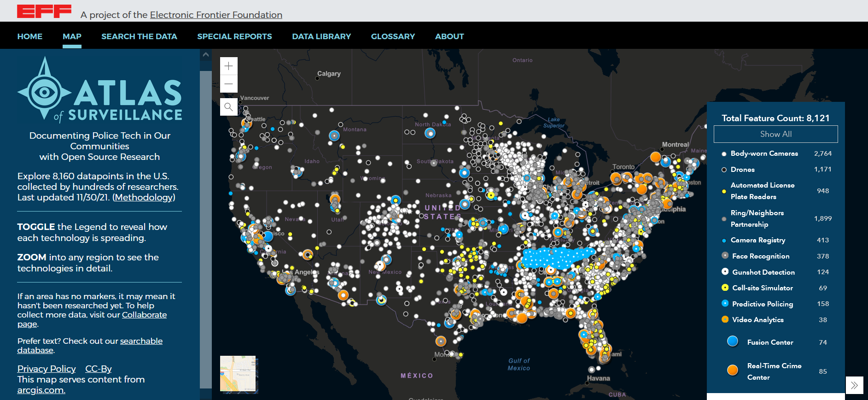Viewport: 868px width, 400px height.
Task: Click the Cell-site Simulator yellow swatch
Action: click(725, 288)
